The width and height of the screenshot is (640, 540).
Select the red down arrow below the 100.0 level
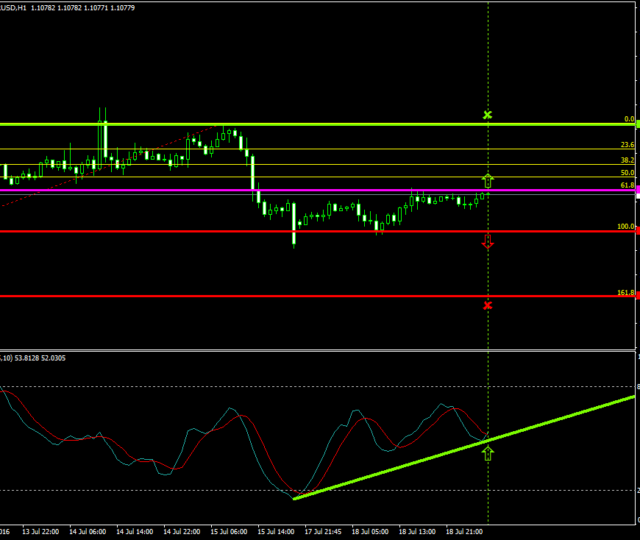coord(488,241)
